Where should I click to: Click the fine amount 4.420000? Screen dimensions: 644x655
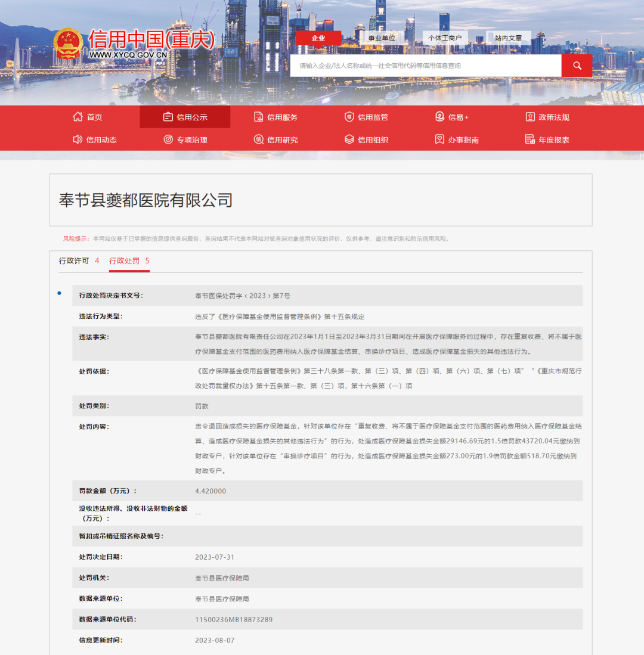(x=210, y=491)
